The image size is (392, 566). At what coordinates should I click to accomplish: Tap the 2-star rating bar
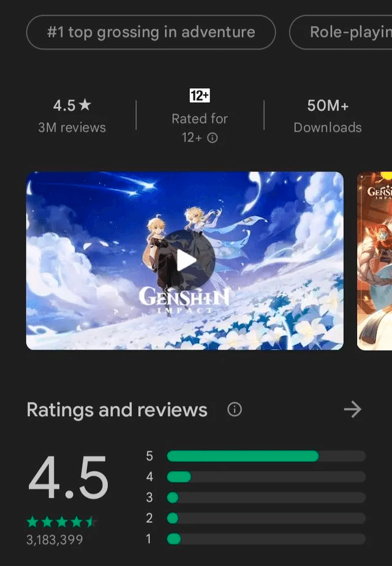coord(266,518)
